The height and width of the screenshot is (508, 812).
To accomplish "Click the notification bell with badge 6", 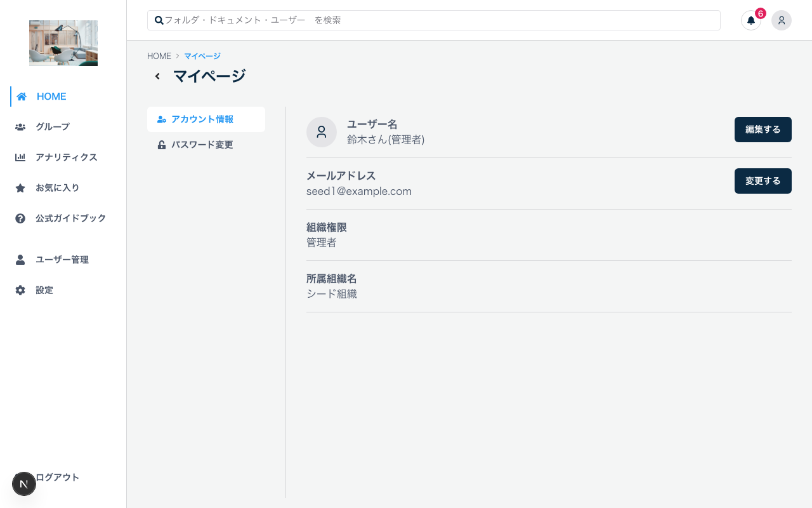I will [x=751, y=20].
